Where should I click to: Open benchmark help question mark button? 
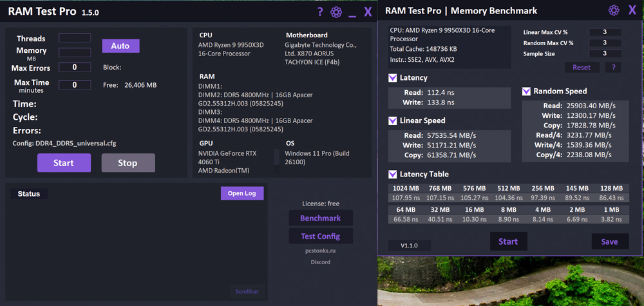[x=614, y=68]
